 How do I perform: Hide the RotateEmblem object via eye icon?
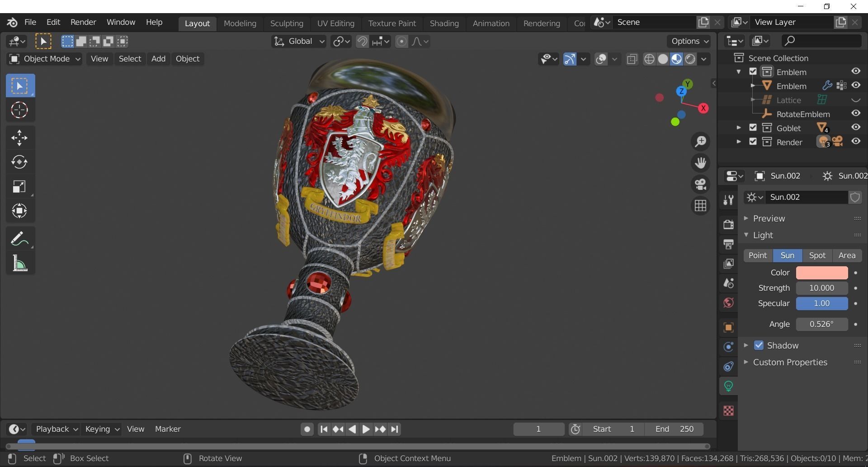[856, 113]
